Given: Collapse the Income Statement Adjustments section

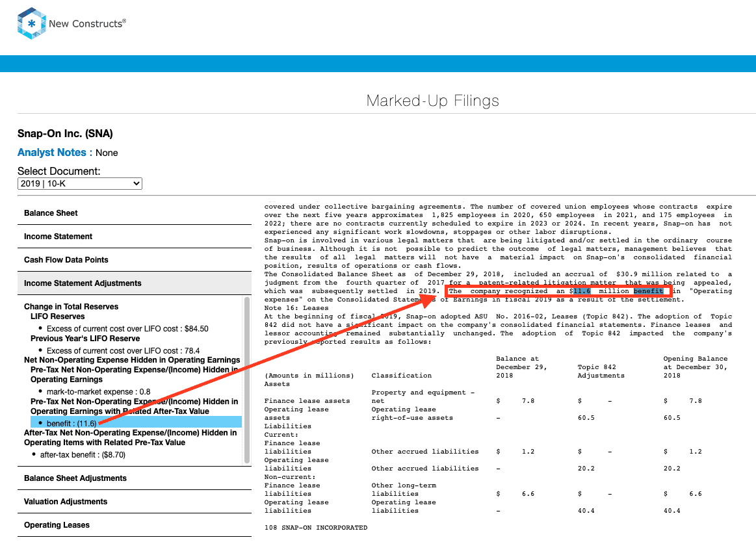Looking at the screenshot, I should (135, 283).
